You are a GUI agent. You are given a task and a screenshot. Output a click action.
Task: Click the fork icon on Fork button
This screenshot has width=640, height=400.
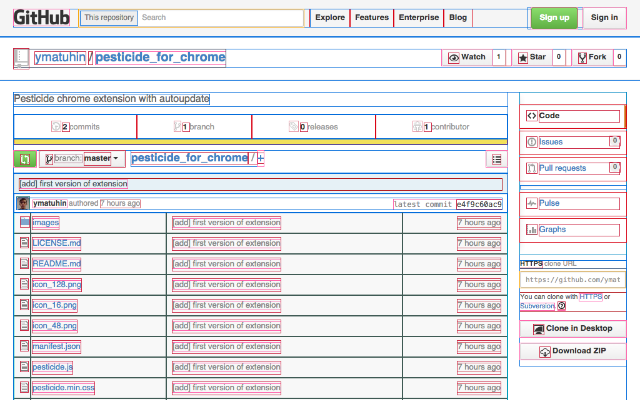tap(582, 58)
